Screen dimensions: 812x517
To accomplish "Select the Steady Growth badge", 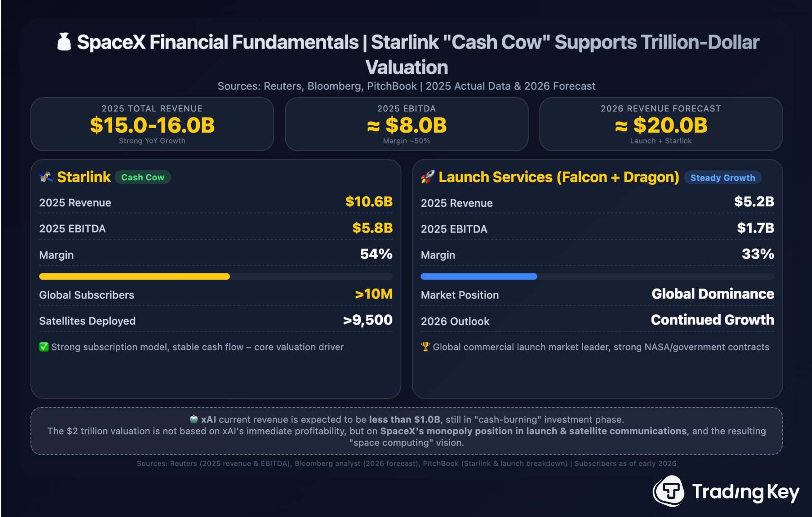I will click(723, 178).
